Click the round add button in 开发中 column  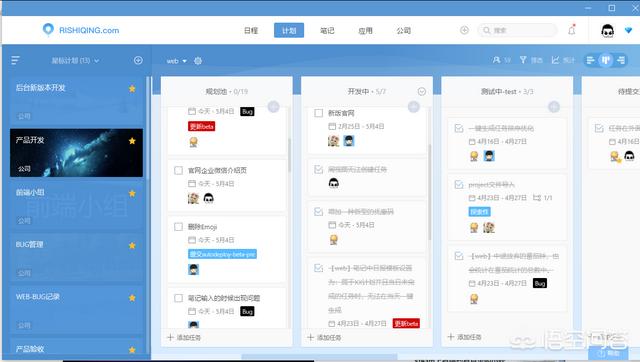[x=413, y=107]
